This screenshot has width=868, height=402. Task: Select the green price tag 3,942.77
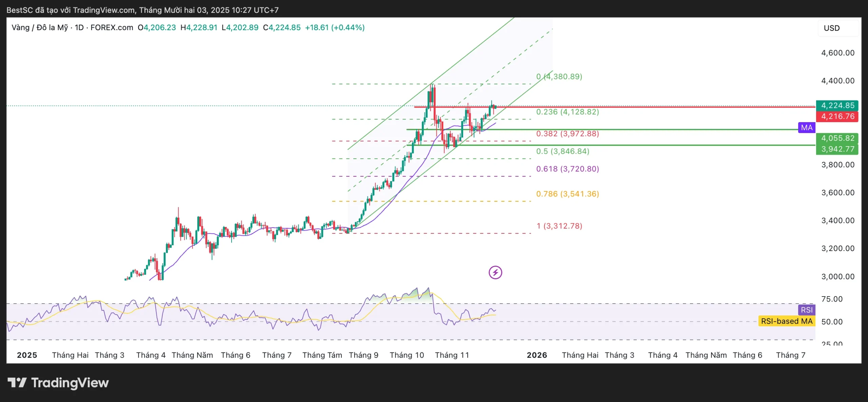coord(837,149)
